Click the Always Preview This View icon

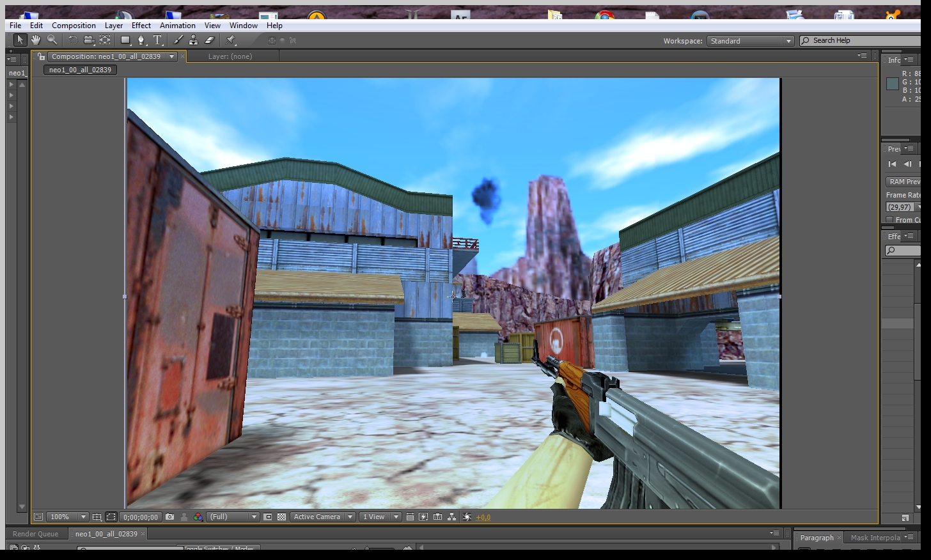[x=38, y=517]
